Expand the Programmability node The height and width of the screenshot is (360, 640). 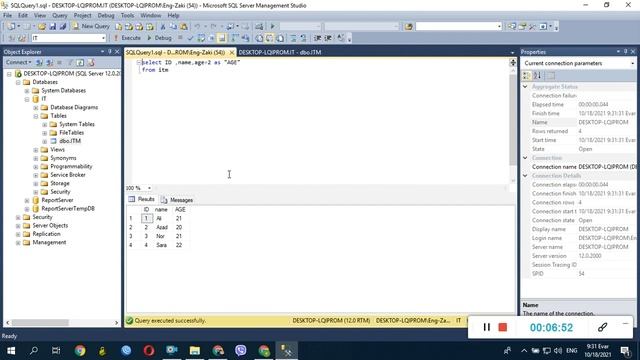pyautogui.click(x=36, y=167)
